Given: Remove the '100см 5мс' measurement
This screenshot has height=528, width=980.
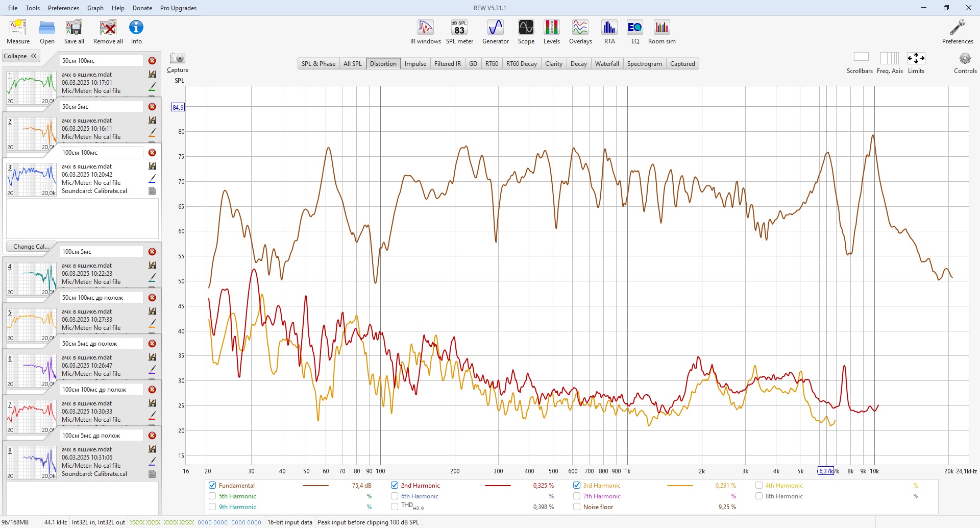Looking at the screenshot, I should [x=152, y=252].
